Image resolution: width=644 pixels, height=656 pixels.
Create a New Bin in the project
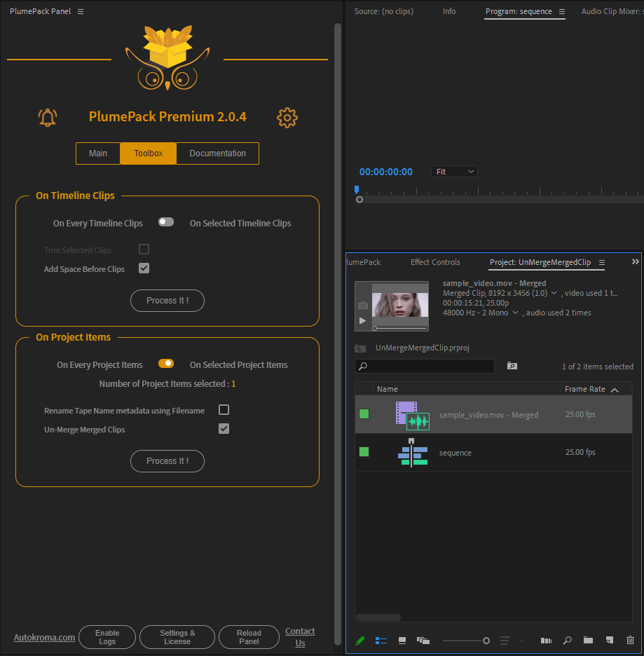(x=588, y=640)
